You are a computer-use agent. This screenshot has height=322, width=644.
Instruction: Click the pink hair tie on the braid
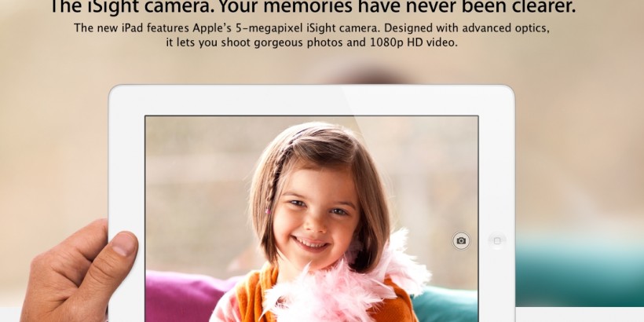coord(268,212)
